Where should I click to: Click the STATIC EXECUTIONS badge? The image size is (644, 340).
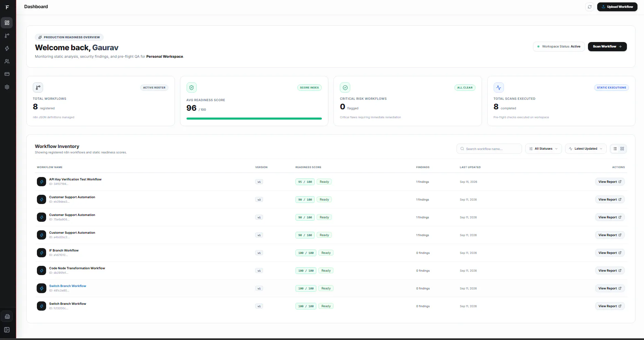[612, 87]
